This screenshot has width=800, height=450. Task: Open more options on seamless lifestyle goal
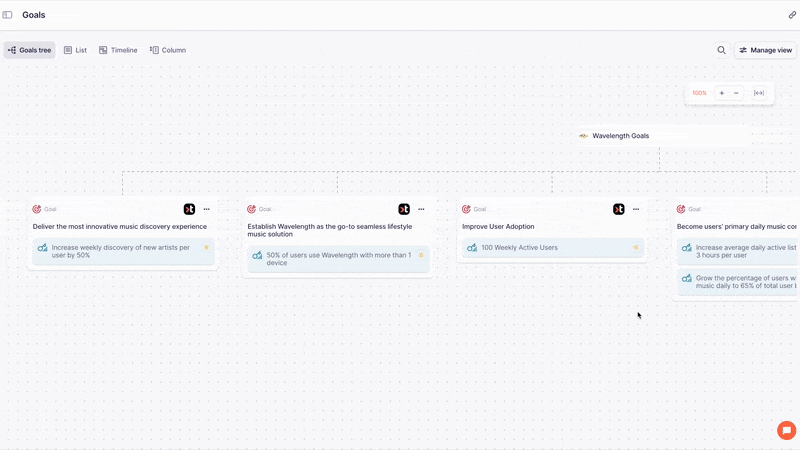pyautogui.click(x=421, y=209)
